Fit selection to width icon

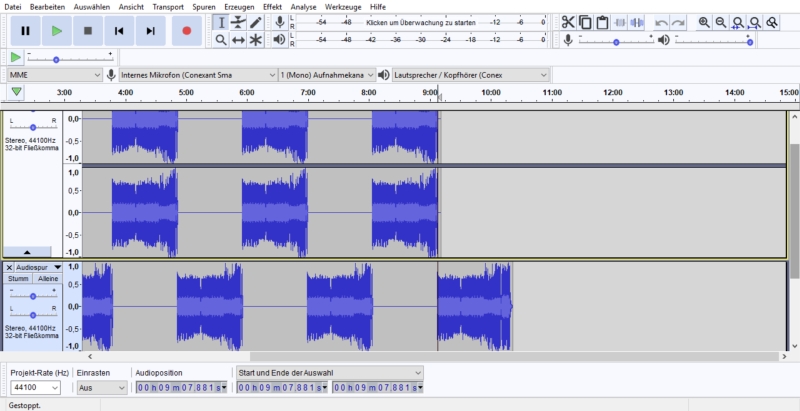[x=738, y=22]
